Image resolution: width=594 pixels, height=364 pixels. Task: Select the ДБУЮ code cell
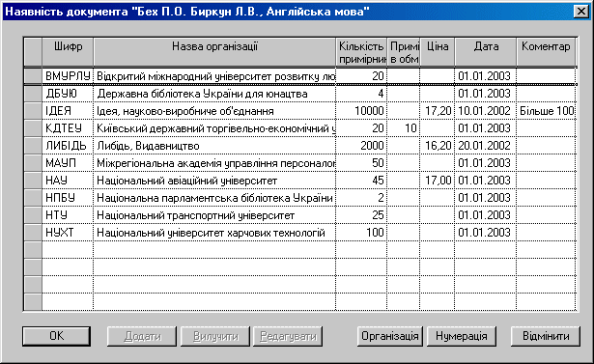click(x=68, y=94)
